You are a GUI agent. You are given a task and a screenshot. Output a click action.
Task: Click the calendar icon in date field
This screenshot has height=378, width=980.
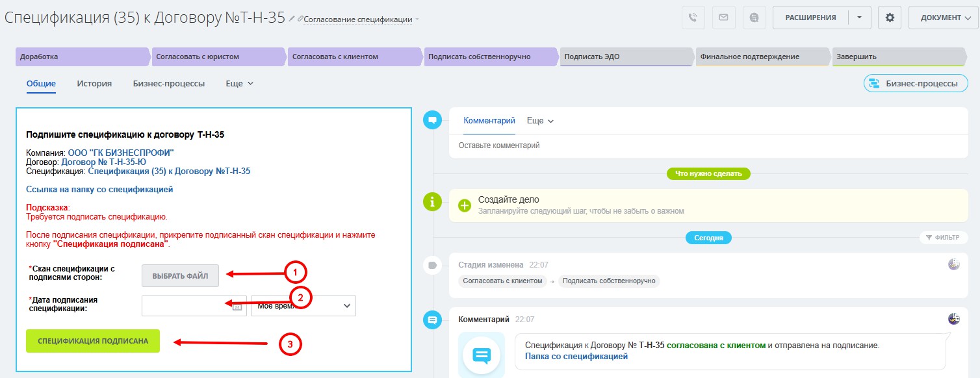tap(237, 307)
